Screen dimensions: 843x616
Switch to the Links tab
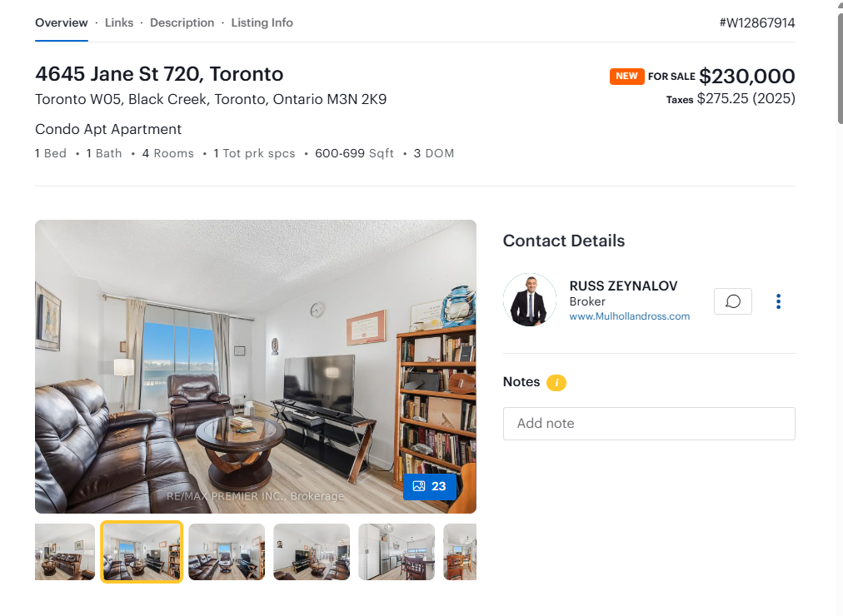(119, 22)
